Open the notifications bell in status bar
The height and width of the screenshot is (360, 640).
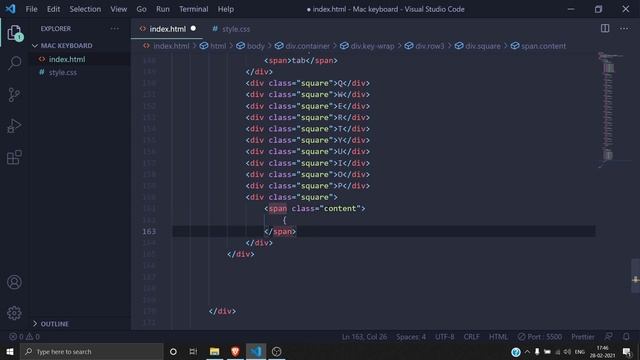point(626,337)
